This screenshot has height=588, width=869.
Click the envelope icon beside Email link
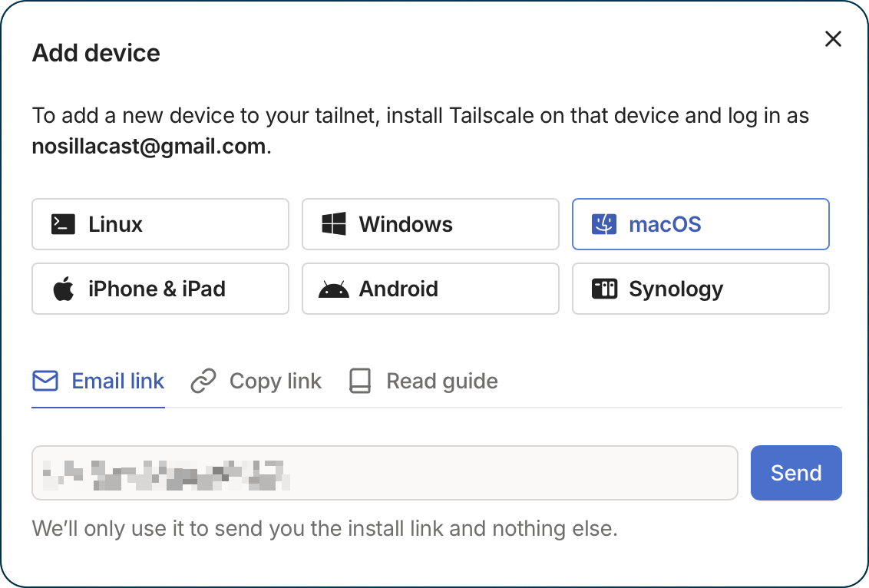click(x=45, y=381)
